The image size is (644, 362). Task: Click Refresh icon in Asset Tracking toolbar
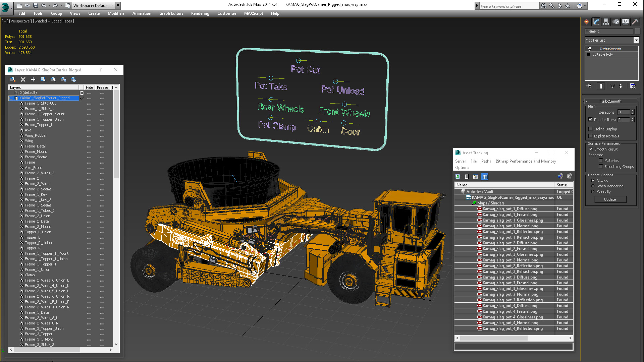pyautogui.click(x=458, y=177)
